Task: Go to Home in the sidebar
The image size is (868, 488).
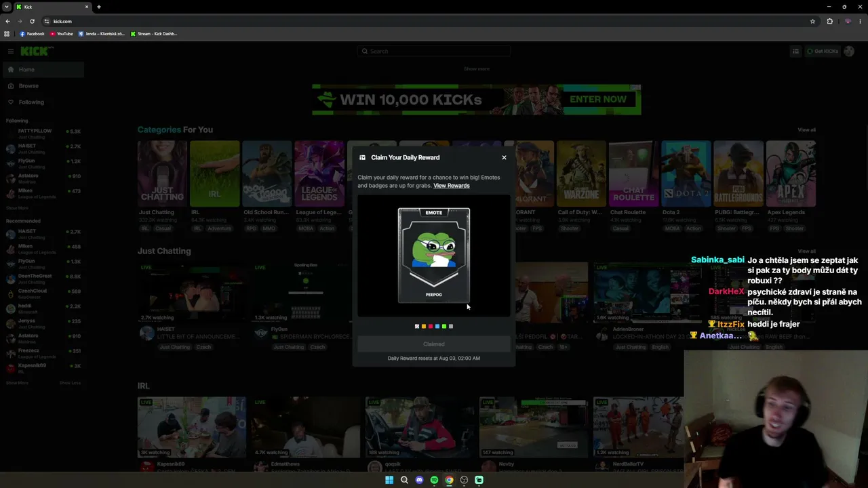Action: [x=43, y=69]
